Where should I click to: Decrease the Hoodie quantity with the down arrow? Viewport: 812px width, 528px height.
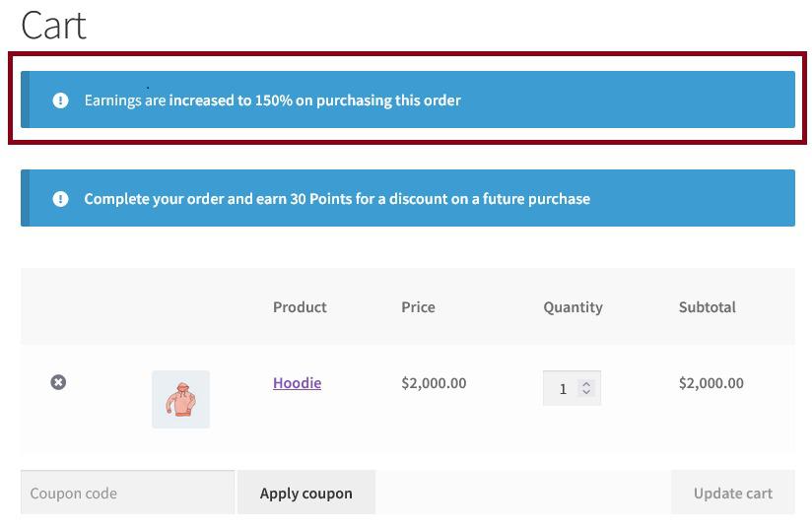[586, 393]
